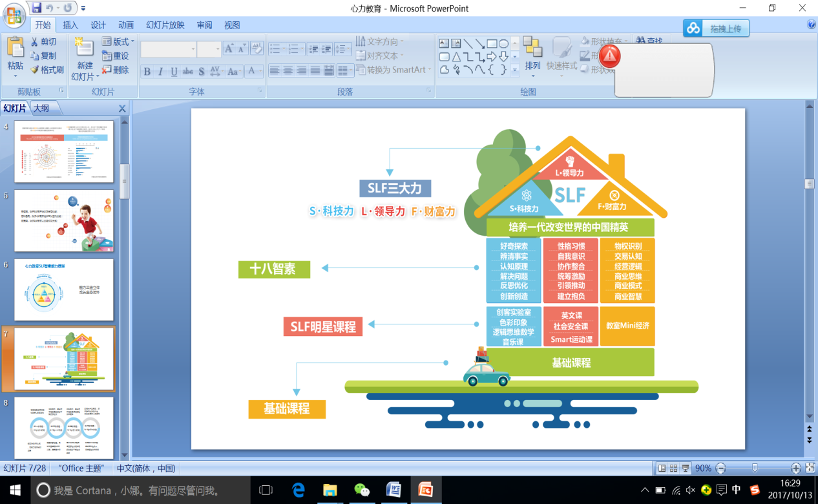Toggle bold text formatting
This screenshot has height=504, width=818.
(147, 72)
